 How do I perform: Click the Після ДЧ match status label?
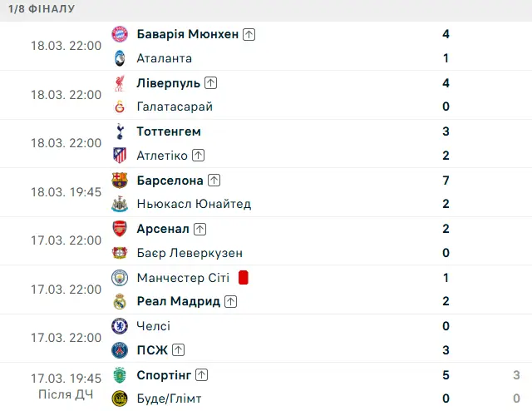click(66, 394)
